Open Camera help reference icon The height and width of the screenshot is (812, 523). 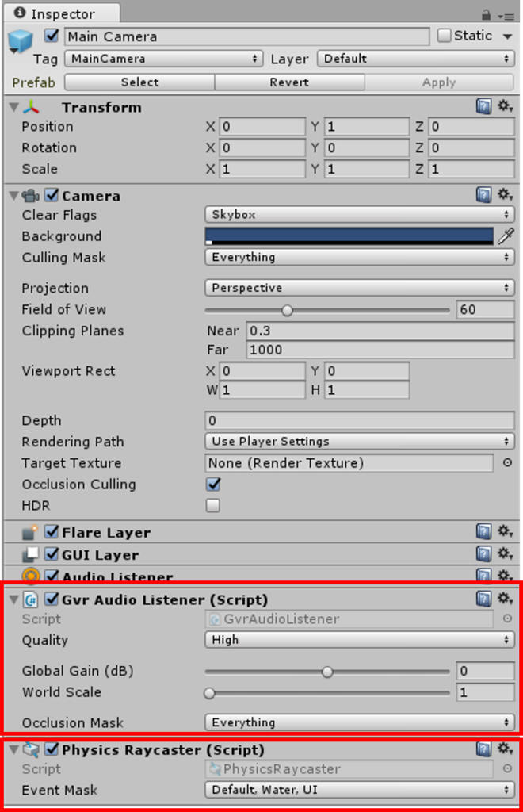(x=483, y=195)
